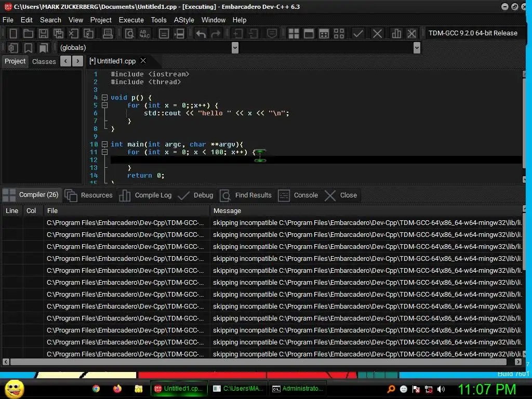The width and height of the screenshot is (532, 399).
Task: Print the file using the printer icon
Action: point(108,34)
